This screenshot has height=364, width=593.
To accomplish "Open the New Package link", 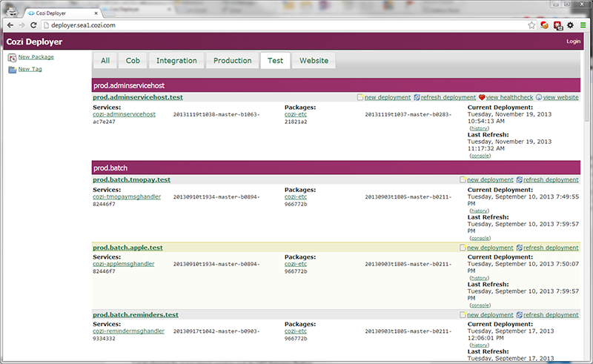I will 36,57.
